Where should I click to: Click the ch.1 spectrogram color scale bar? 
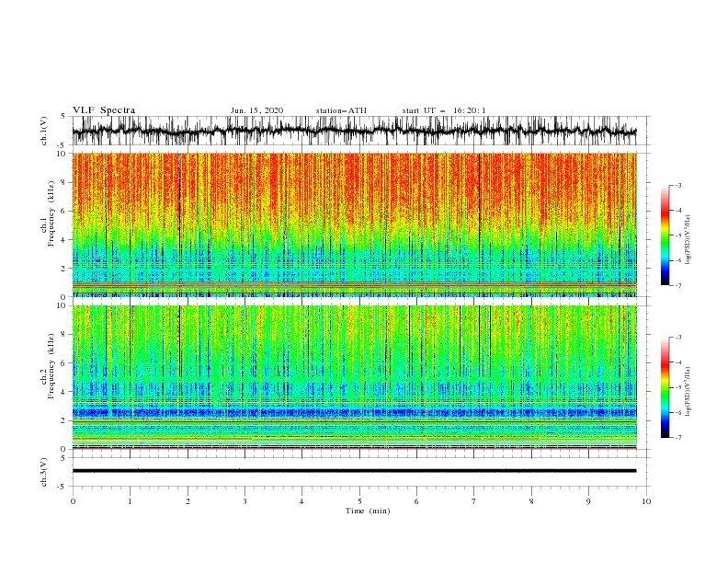(665, 236)
